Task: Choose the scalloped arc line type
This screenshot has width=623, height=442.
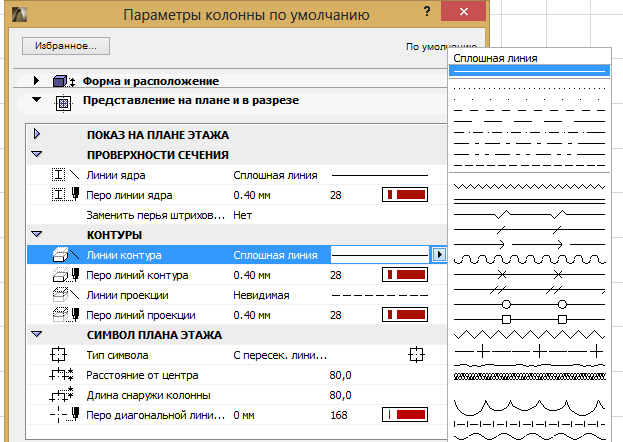Action: pos(529,407)
